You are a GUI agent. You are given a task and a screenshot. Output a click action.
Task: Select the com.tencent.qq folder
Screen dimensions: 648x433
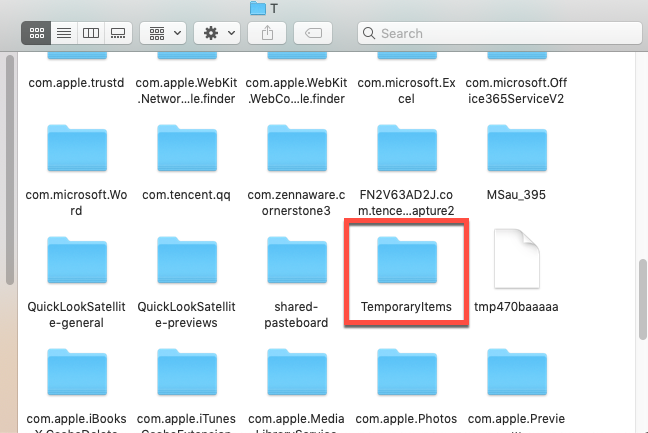185,152
